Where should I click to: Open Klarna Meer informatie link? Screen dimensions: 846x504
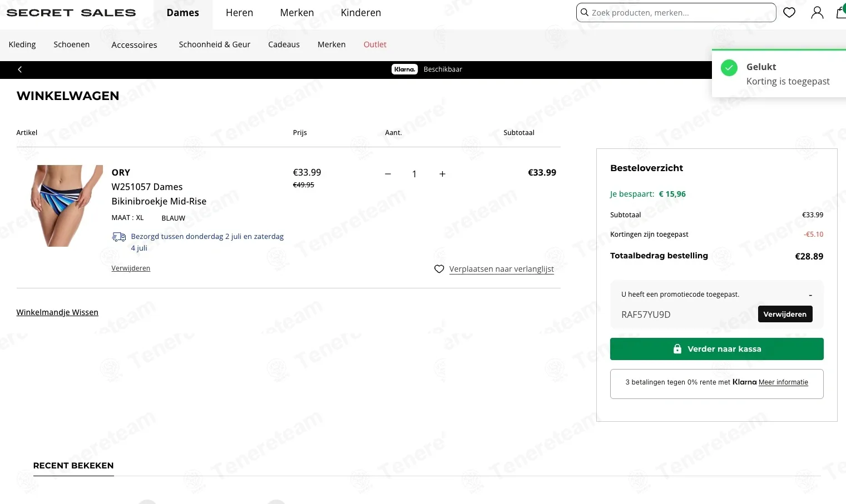click(783, 382)
